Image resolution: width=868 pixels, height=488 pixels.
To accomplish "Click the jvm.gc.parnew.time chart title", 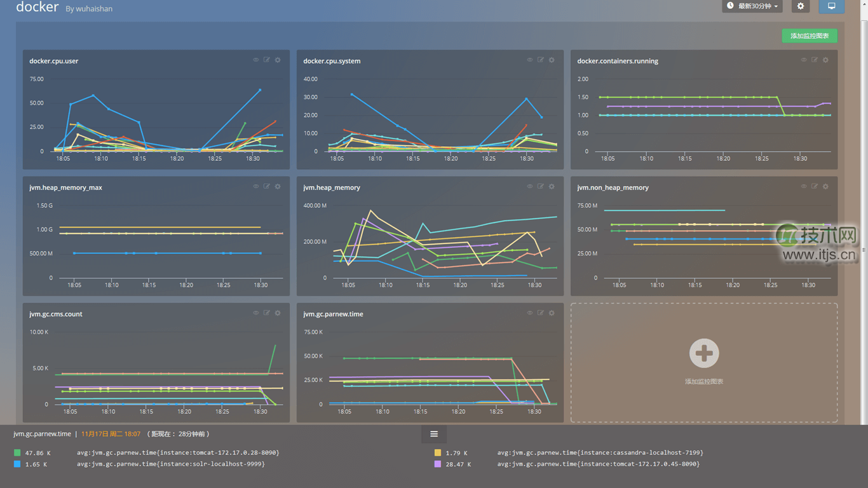I will [x=334, y=314].
